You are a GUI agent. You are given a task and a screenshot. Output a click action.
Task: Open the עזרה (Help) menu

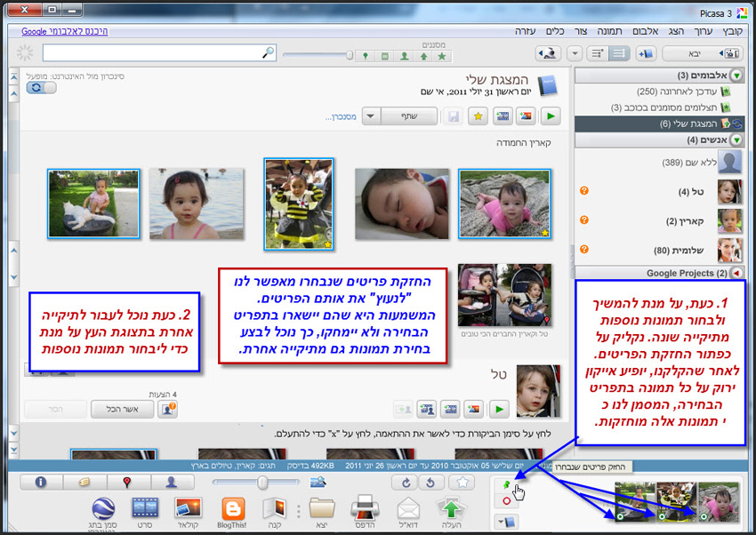[x=525, y=31]
